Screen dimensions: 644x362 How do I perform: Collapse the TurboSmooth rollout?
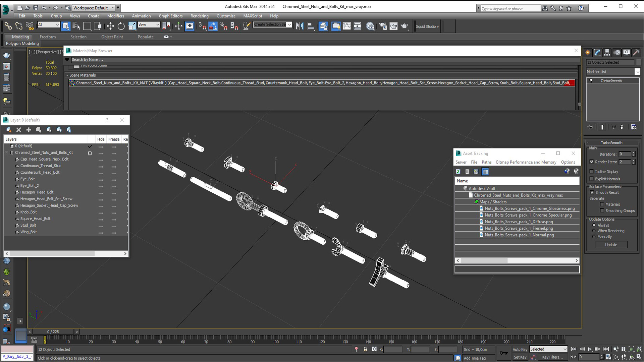point(588,143)
